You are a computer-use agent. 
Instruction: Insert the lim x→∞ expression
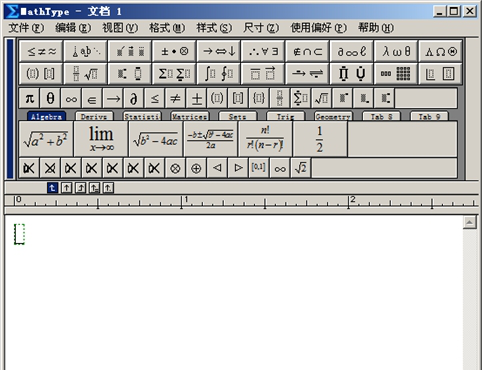point(101,139)
